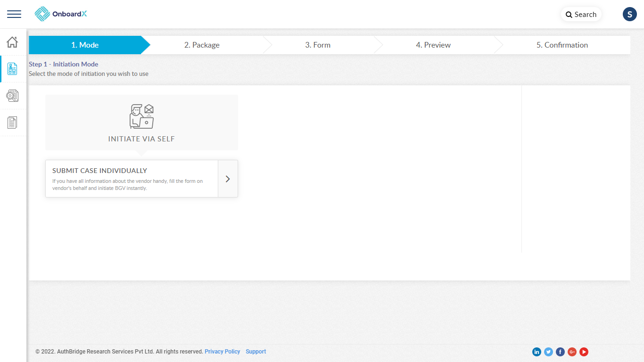644x362 pixels.
Task: Click the AuthBridge copyright notice text
Action: (119, 352)
